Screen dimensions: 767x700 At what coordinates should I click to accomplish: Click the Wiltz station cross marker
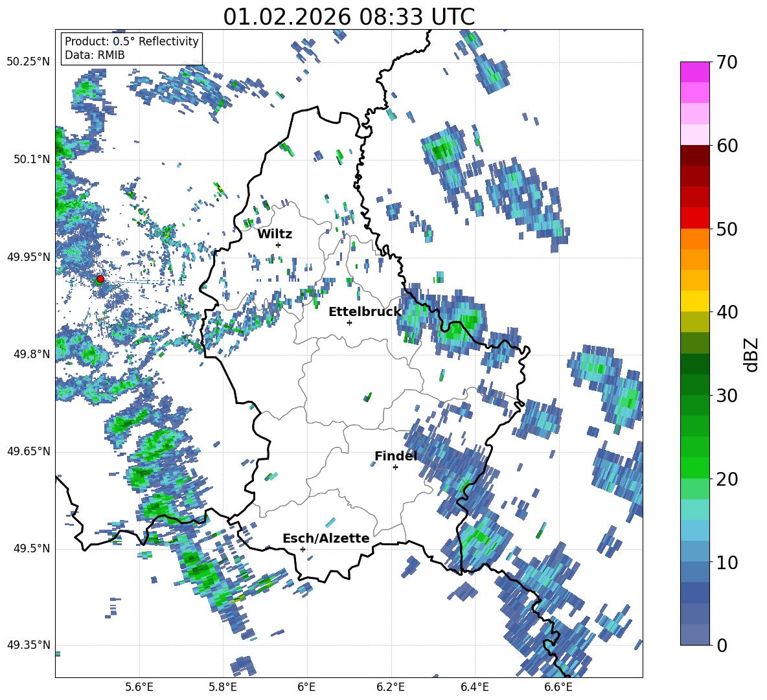(279, 245)
